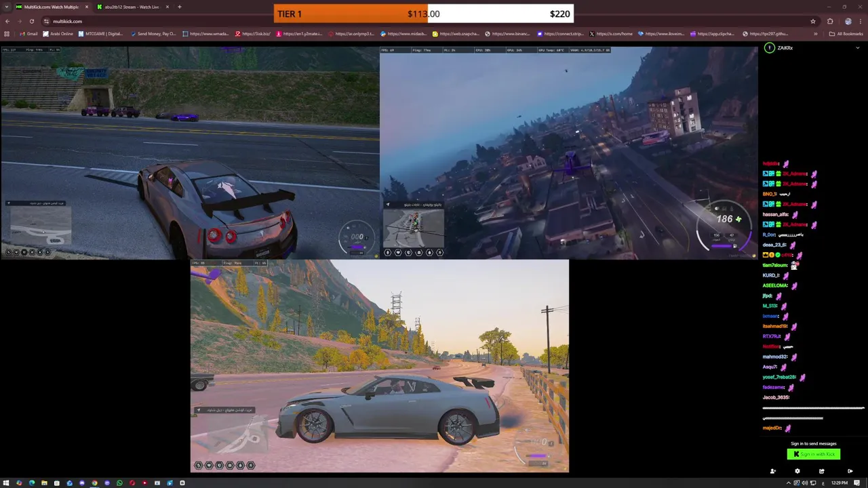Open the binance bookmark
The height and width of the screenshot is (488, 868).
[x=507, y=34]
